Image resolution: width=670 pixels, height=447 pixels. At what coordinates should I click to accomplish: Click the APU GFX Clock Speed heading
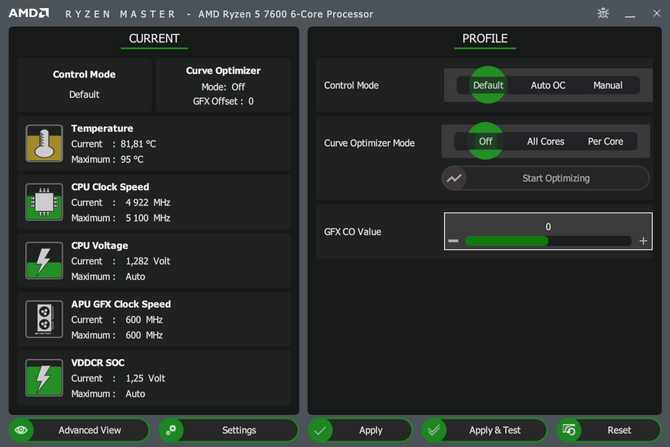121,304
